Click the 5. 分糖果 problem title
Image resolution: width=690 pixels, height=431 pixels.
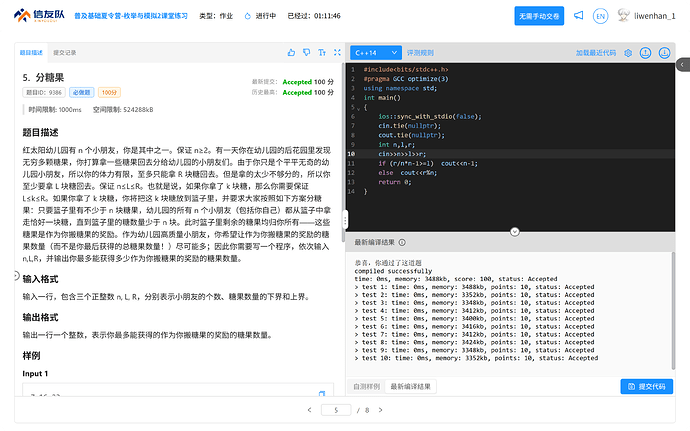43,77
